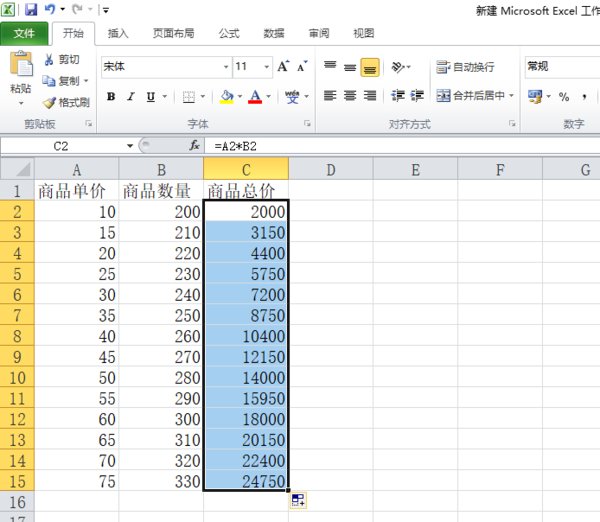Switch to the 插入 Insert tab
Screen dimensions: 600x522
(x=118, y=33)
